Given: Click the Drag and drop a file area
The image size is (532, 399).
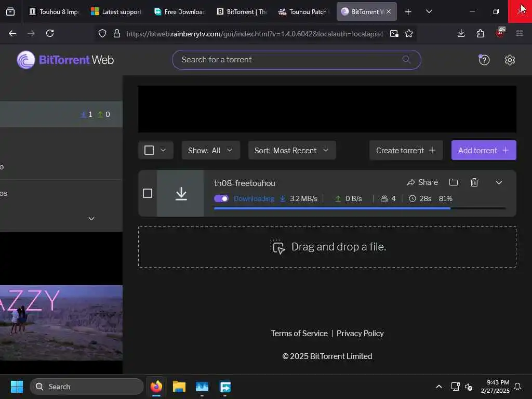Looking at the screenshot, I should 327,247.
